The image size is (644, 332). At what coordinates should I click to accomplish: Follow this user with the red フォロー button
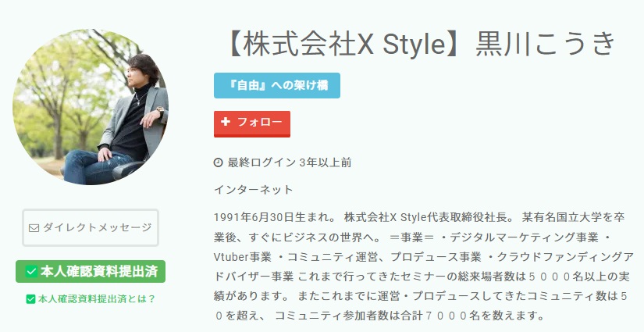pyautogui.click(x=252, y=123)
